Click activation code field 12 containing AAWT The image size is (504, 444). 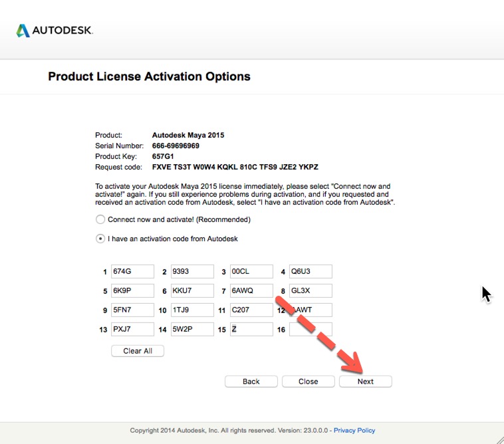(x=311, y=310)
